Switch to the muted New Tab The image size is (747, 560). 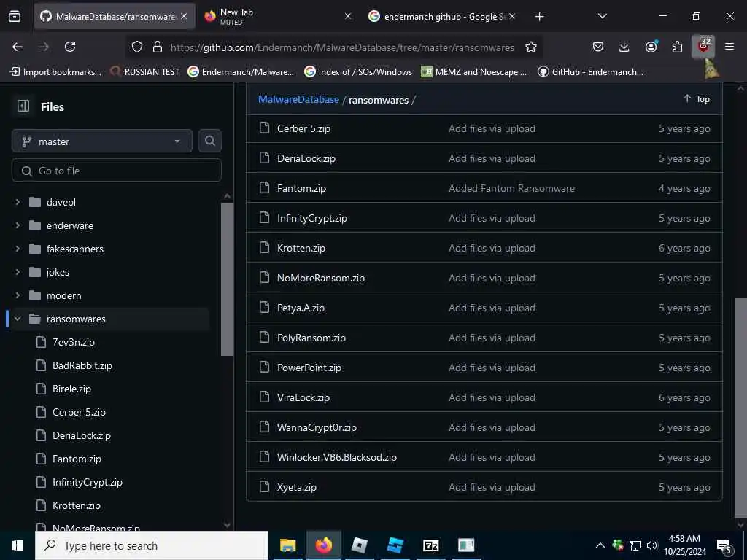276,17
